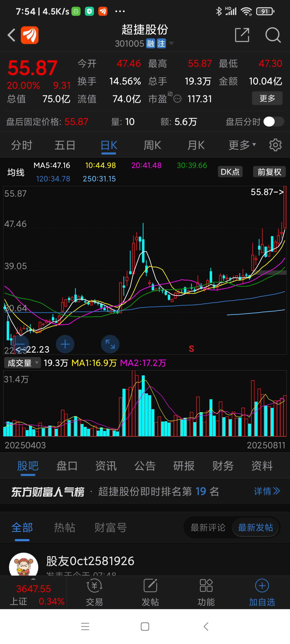This screenshot has height=644, width=290.
Task: Tap the 均线 moving average label
Action: [x=16, y=172]
